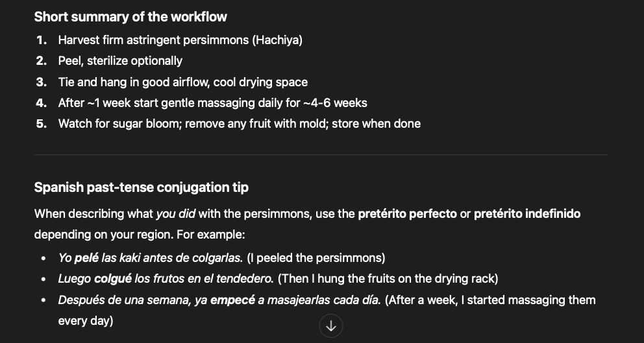This screenshot has height=343, width=644.
Task: Select the "Harvest firm astringent persimmons" step
Action: point(180,40)
